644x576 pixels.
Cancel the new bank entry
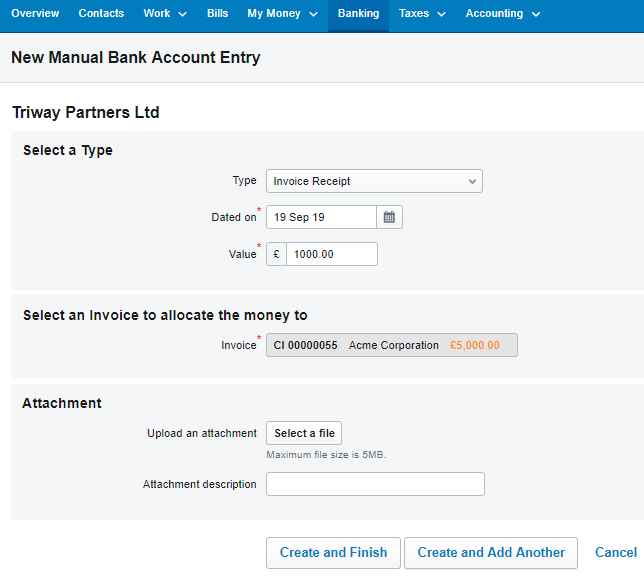click(x=616, y=553)
